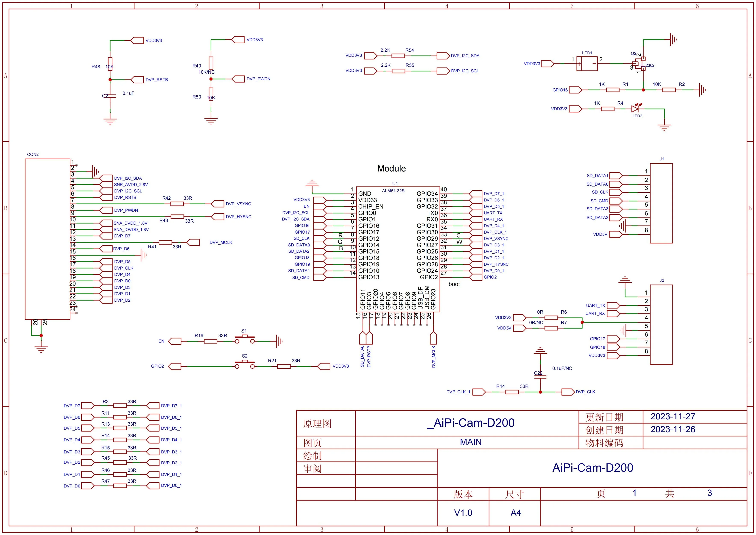
Task: Click the V1.0 version text
Action: 463,513
